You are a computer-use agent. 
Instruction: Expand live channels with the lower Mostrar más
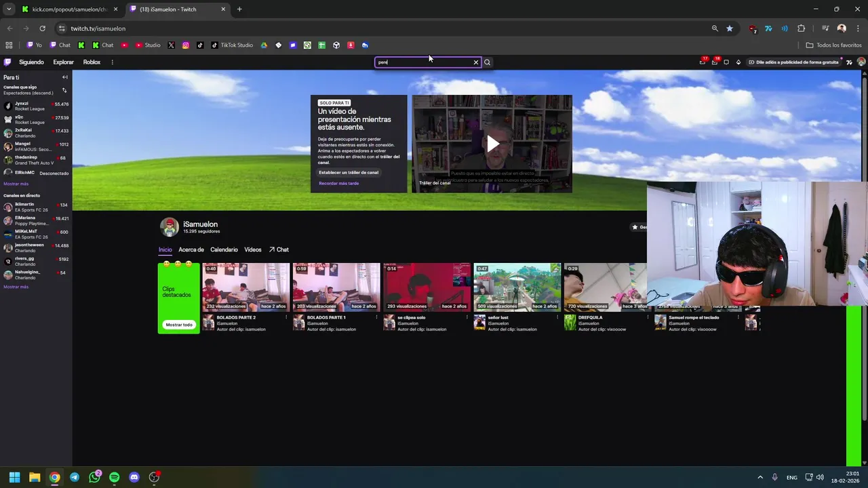16,287
